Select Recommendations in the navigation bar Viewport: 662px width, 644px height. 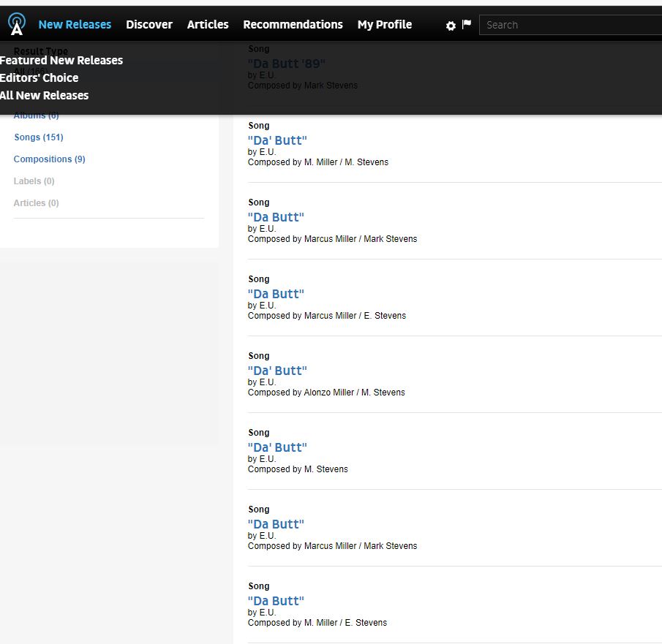point(293,24)
